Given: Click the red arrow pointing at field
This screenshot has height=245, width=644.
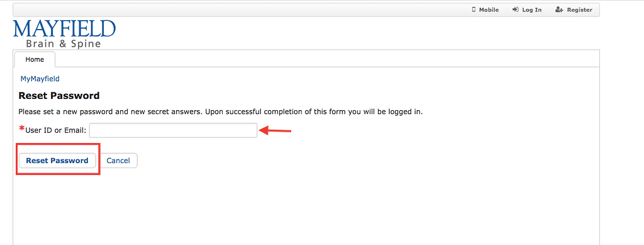Looking at the screenshot, I should pyautogui.click(x=275, y=131).
